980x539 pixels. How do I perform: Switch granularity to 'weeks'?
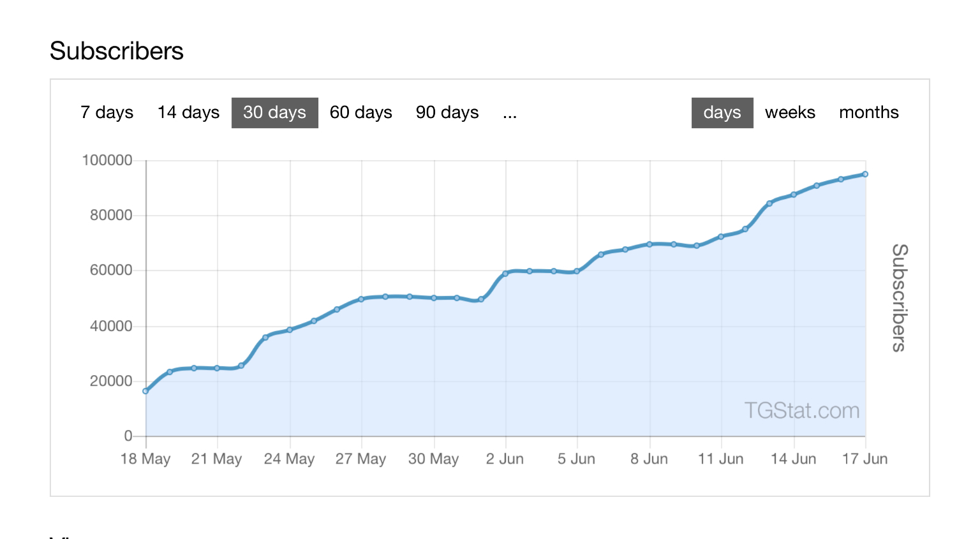tap(790, 112)
